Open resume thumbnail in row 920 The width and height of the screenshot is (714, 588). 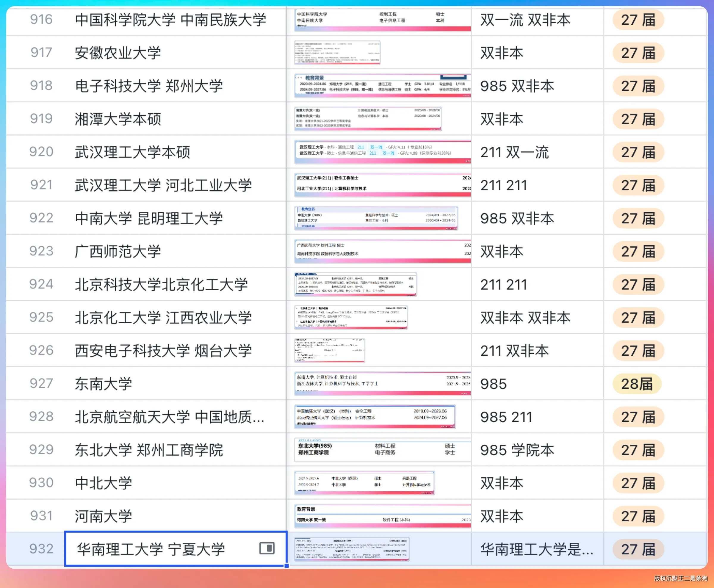pos(382,152)
